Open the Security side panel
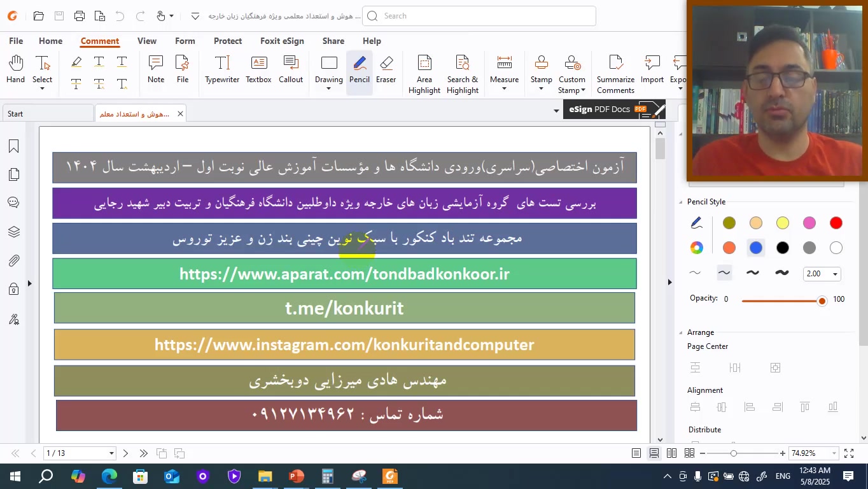 coord(13,290)
